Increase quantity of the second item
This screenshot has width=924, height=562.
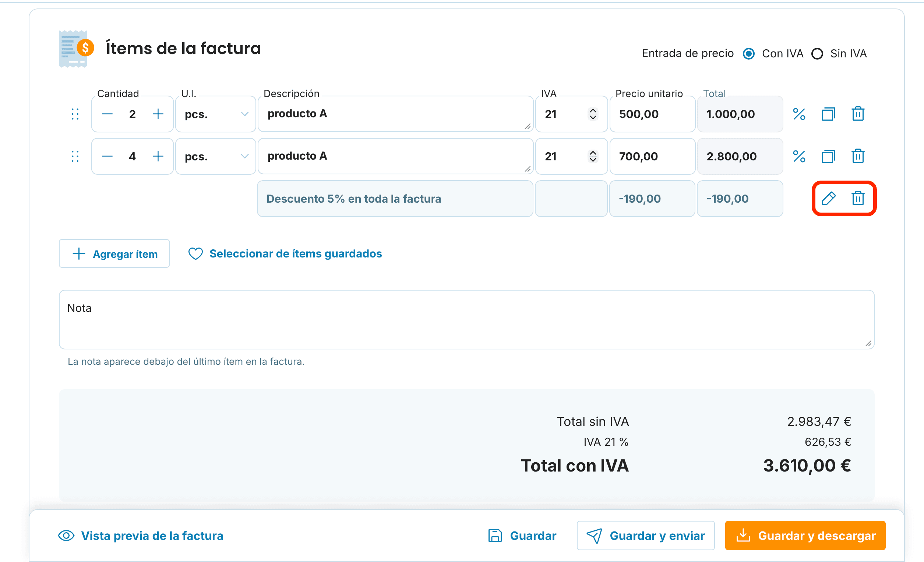(x=158, y=156)
